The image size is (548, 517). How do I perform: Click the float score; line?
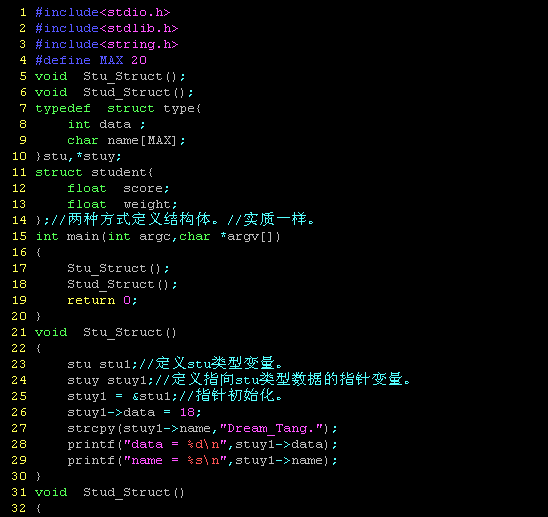click(118, 188)
